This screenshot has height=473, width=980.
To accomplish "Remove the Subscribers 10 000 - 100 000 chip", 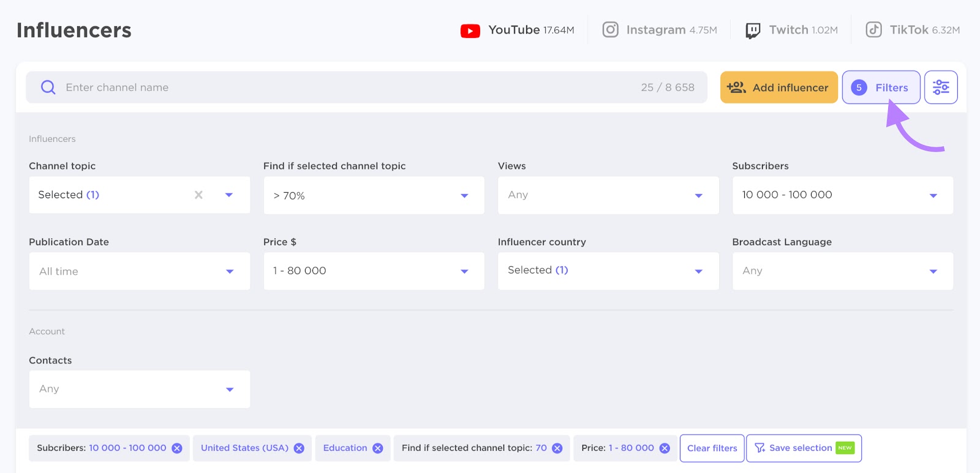I will pyautogui.click(x=177, y=449).
